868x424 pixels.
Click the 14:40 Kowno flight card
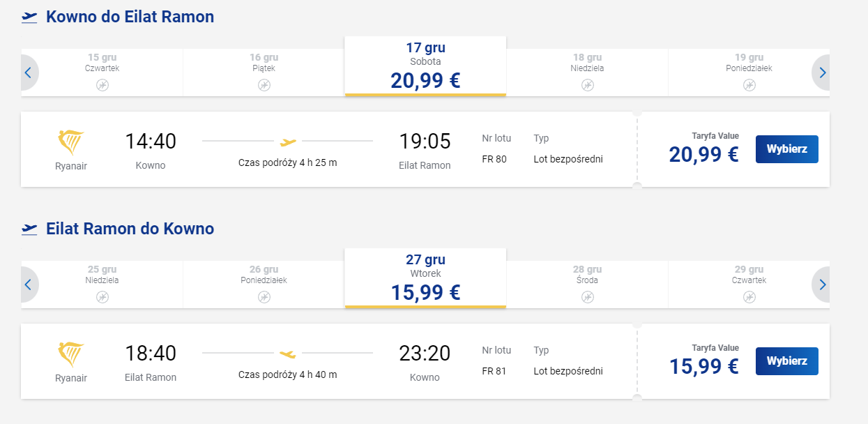(329, 149)
